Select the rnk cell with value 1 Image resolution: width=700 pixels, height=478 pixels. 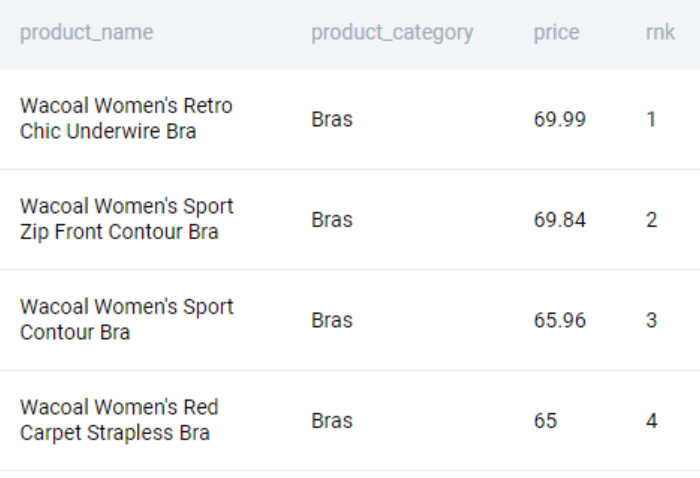(651, 120)
